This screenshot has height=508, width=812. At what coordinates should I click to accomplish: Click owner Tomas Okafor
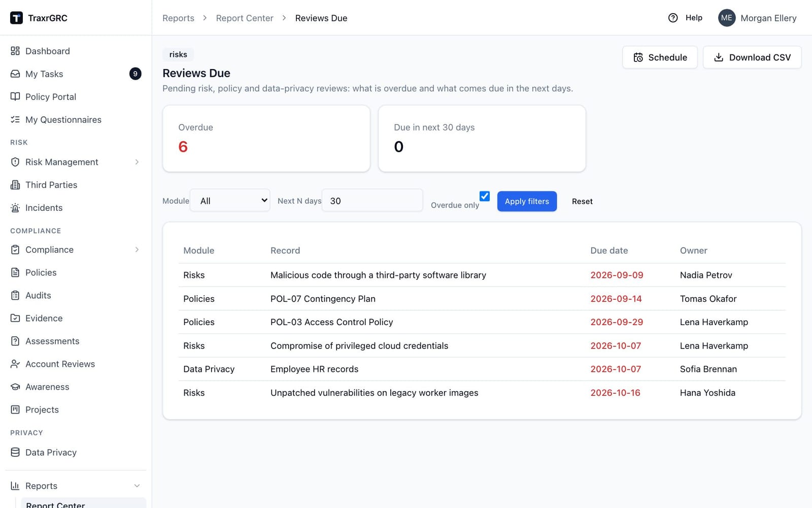pos(708,299)
